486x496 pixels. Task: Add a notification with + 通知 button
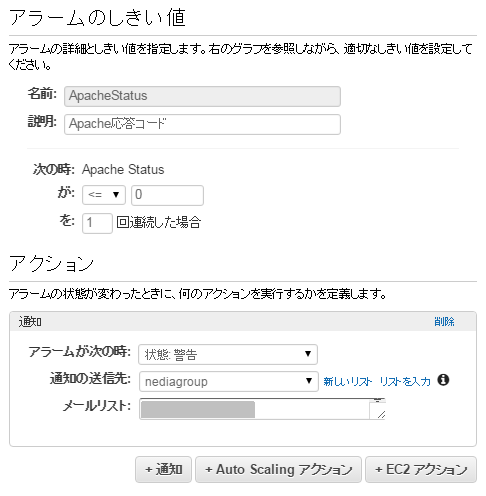coord(163,469)
